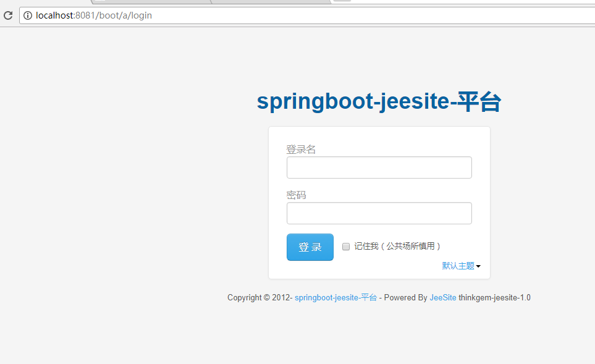Click the 登录名 username input field
Viewport: 595px width, 364px height.
[379, 167]
